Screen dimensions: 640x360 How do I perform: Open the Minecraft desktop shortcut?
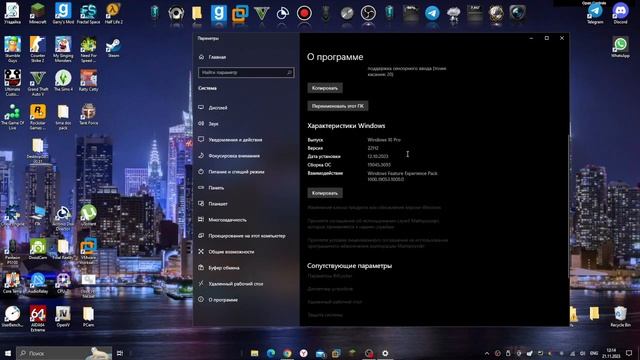(x=38, y=13)
